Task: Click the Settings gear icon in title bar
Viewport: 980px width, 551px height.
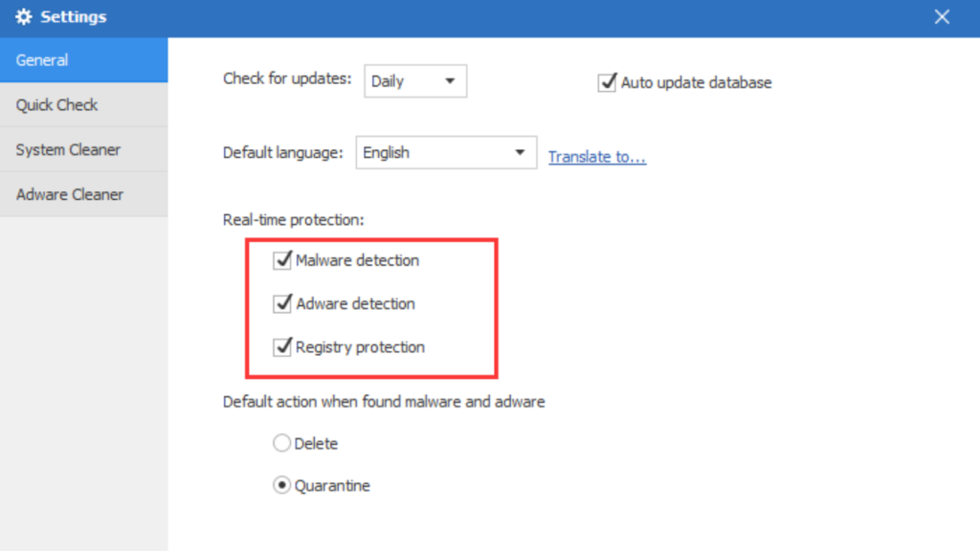Action: [23, 17]
